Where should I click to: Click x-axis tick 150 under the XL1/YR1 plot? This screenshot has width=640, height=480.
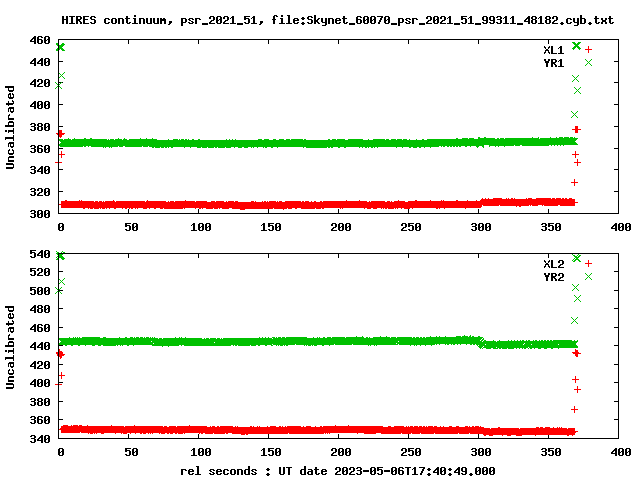pos(271,227)
